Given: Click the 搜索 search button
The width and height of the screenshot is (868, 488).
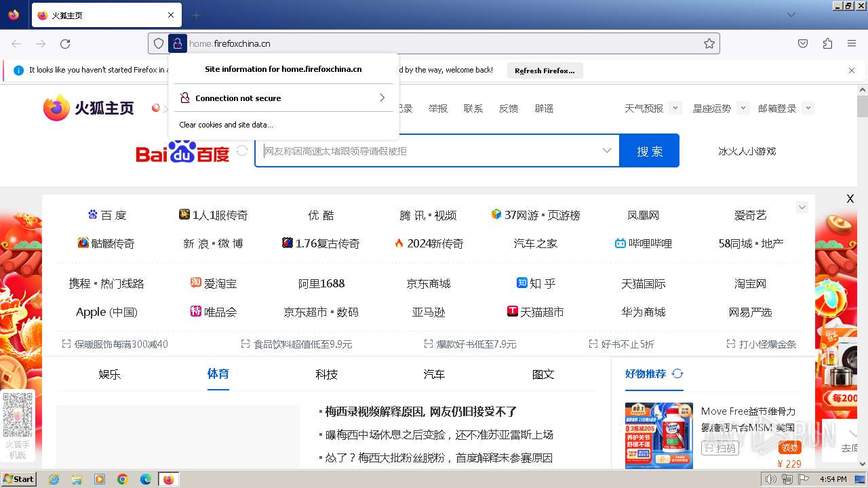Looking at the screenshot, I should pos(650,150).
